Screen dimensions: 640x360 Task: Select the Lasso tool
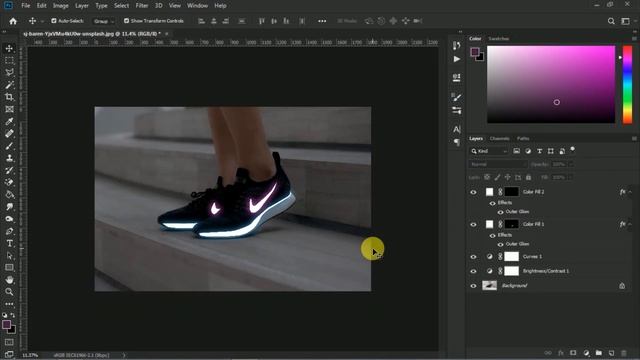coord(9,73)
